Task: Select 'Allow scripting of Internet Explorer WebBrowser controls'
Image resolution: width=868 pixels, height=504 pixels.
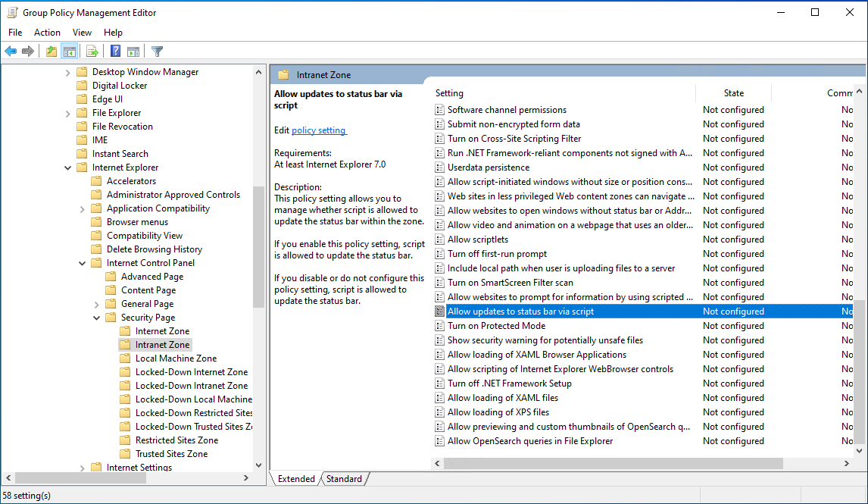Action: pos(560,369)
